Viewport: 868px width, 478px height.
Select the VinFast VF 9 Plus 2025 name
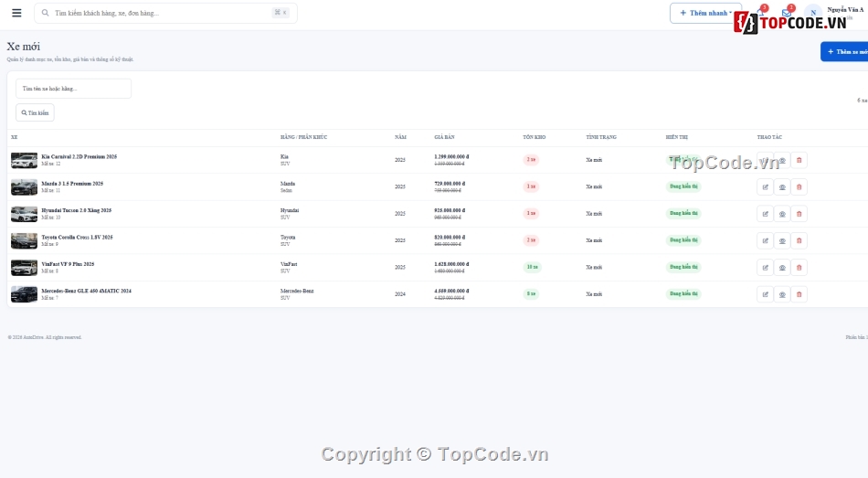pos(68,264)
